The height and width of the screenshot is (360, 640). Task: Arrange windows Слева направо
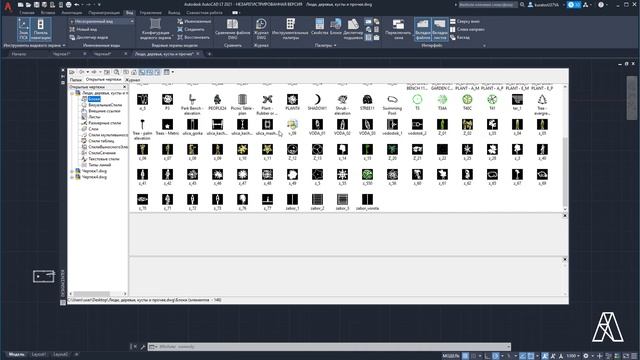click(467, 29)
